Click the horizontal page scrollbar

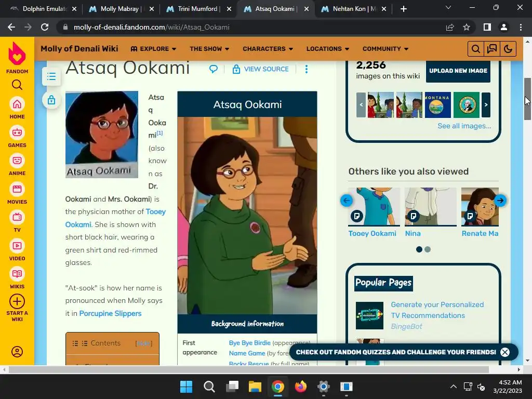(x=249, y=369)
